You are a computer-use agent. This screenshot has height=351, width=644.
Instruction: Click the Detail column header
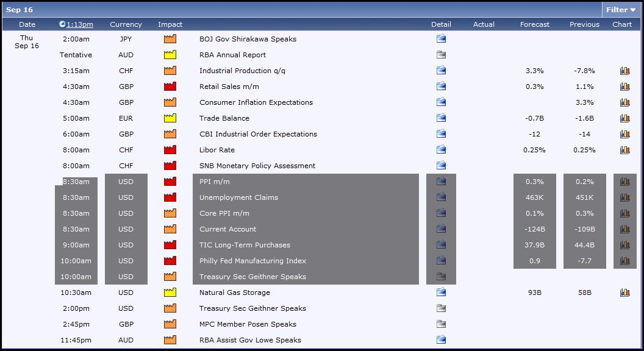click(441, 24)
